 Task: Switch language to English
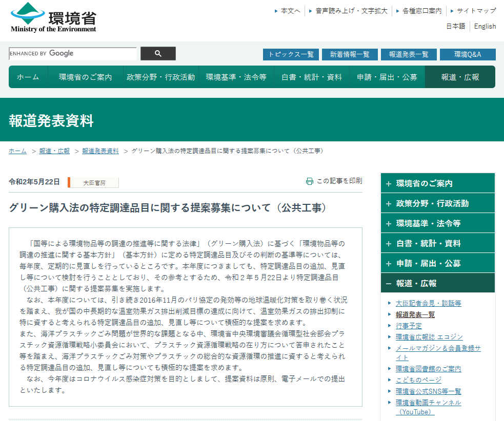485,26
